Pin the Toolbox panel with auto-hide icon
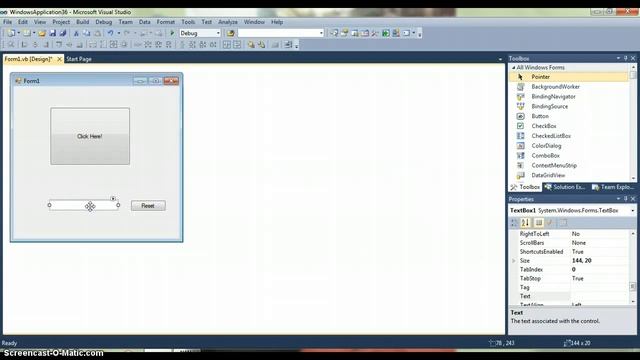 coord(626,58)
